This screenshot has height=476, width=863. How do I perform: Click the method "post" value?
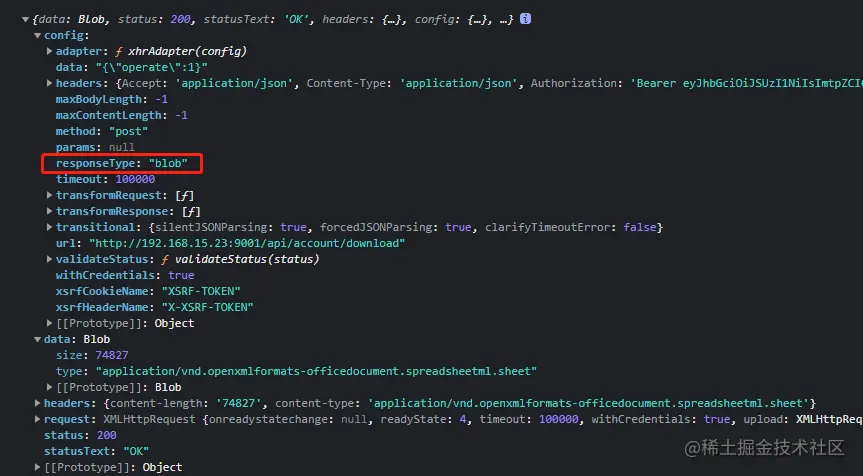pos(128,131)
